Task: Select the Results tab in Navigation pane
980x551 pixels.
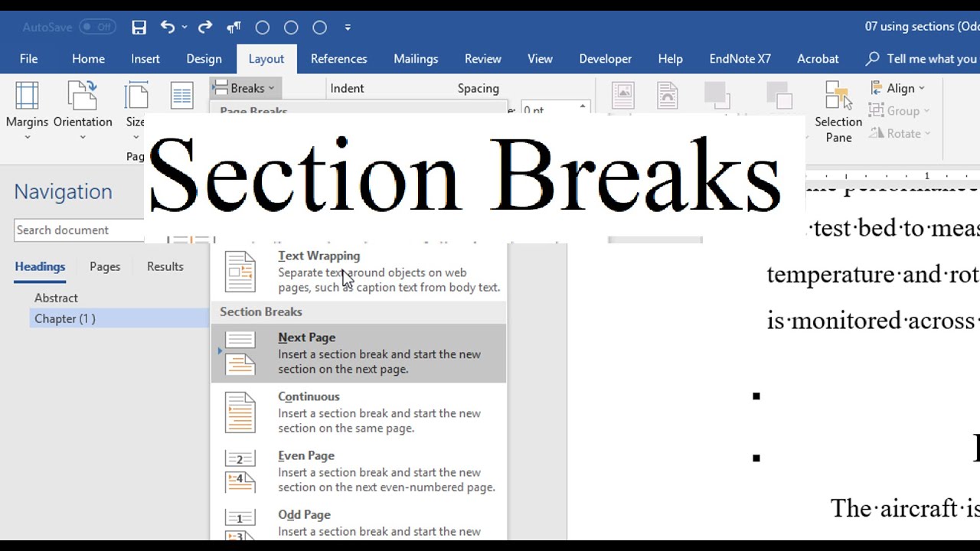Action: (165, 266)
